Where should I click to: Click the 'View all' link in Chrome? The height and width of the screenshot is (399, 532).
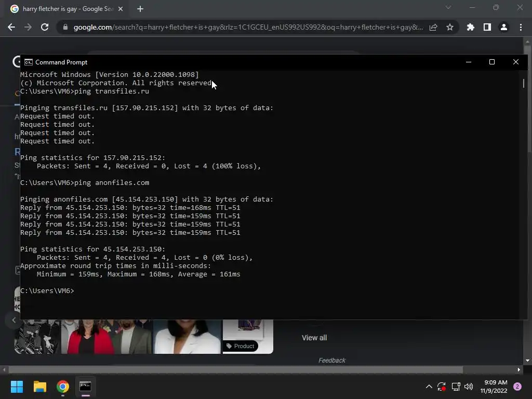pyautogui.click(x=314, y=338)
